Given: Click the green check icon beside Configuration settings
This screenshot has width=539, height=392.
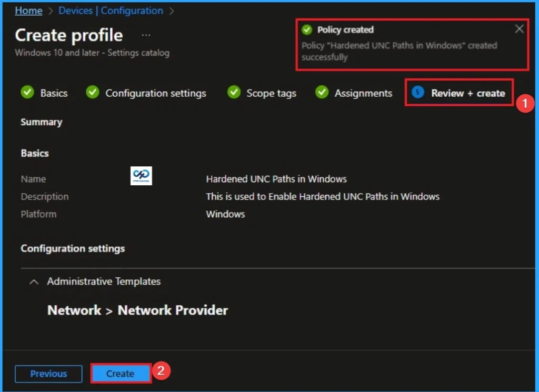Looking at the screenshot, I should (92, 93).
